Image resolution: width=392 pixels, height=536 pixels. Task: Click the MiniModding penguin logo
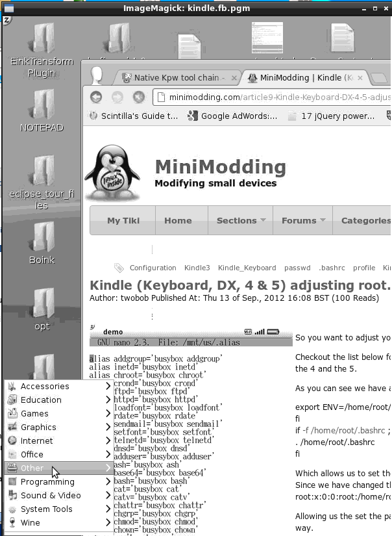(112, 172)
